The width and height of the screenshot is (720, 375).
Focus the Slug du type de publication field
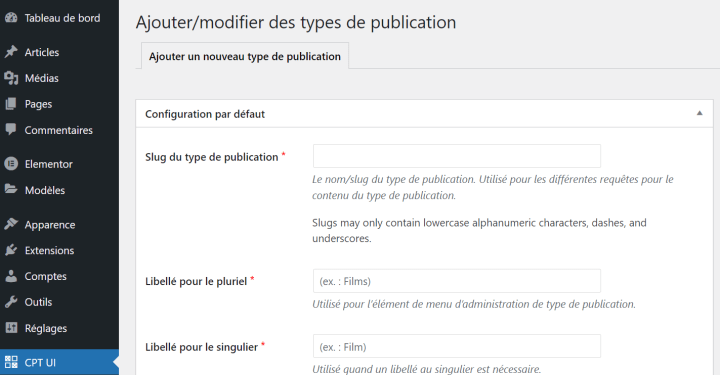pyautogui.click(x=456, y=156)
